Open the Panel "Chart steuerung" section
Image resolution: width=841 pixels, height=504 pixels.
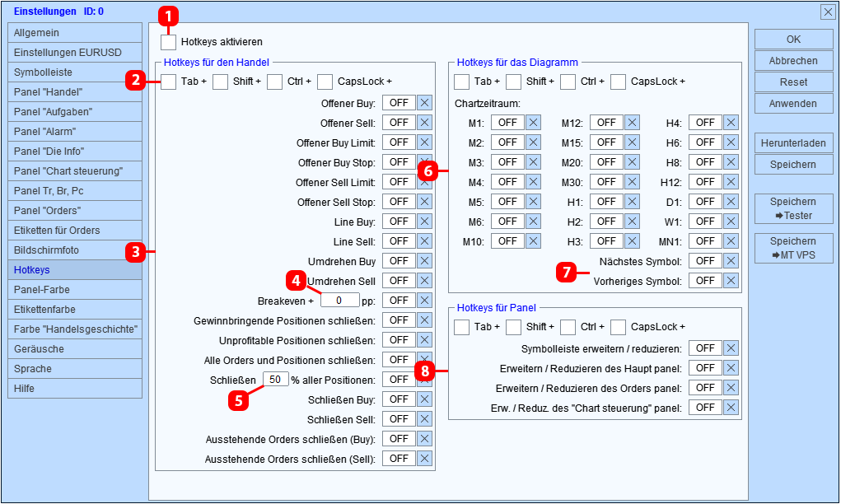click(75, 171)
